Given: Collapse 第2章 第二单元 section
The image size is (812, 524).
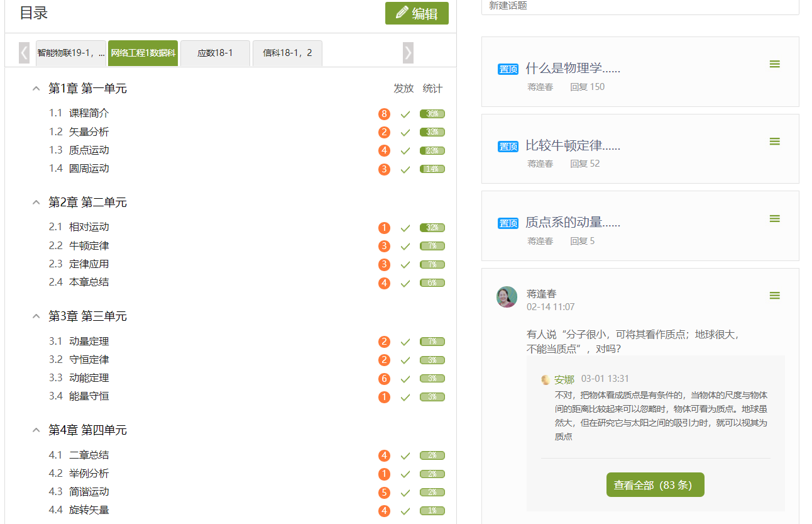Looking at the screenshot, I should point(36,203).
